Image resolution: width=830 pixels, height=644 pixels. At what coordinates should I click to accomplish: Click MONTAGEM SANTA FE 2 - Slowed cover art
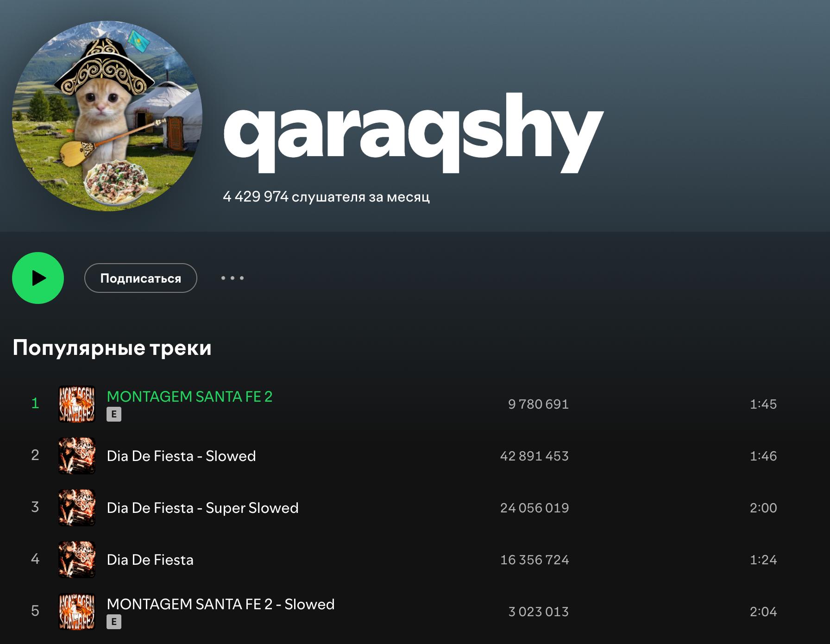point(77,612)
